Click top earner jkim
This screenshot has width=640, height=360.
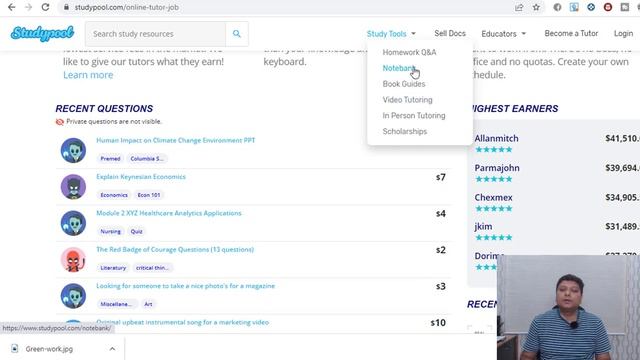483,226
